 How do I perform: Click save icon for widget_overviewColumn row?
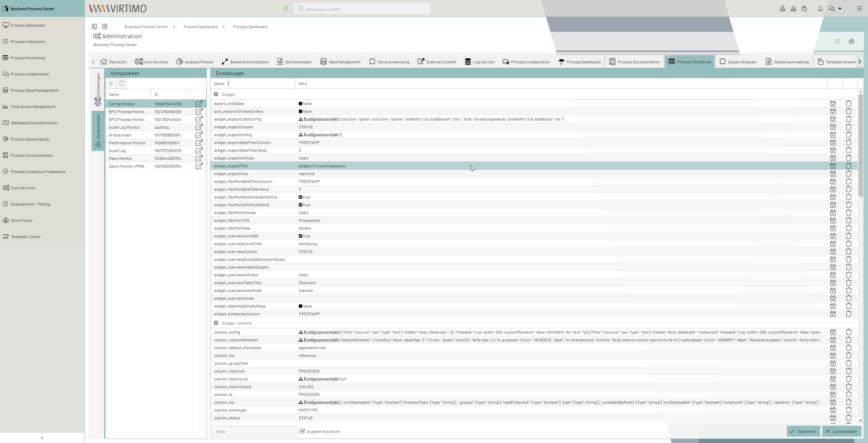[833, 252]
